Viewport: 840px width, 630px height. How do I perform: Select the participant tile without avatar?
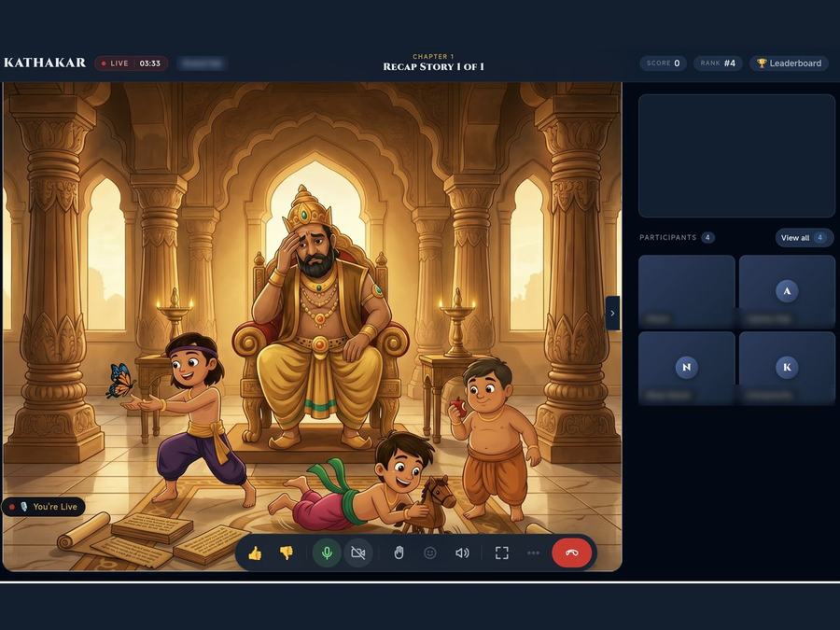(686, 291)
